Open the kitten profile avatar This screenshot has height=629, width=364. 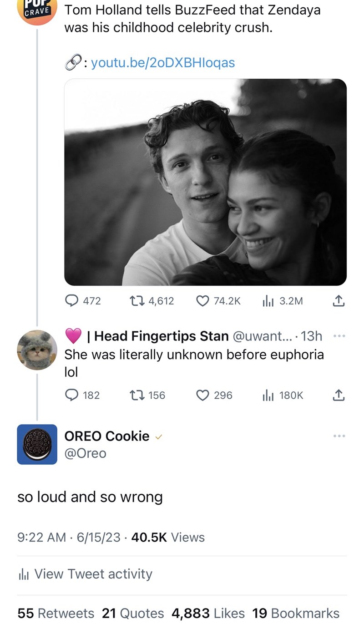tap(37, 350)
